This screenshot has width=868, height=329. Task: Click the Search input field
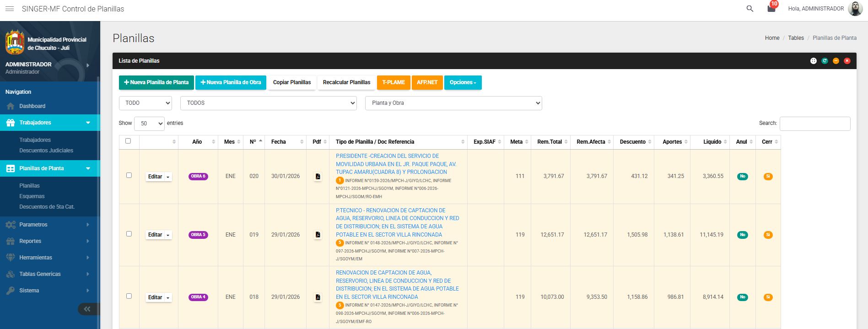(814, 124)
